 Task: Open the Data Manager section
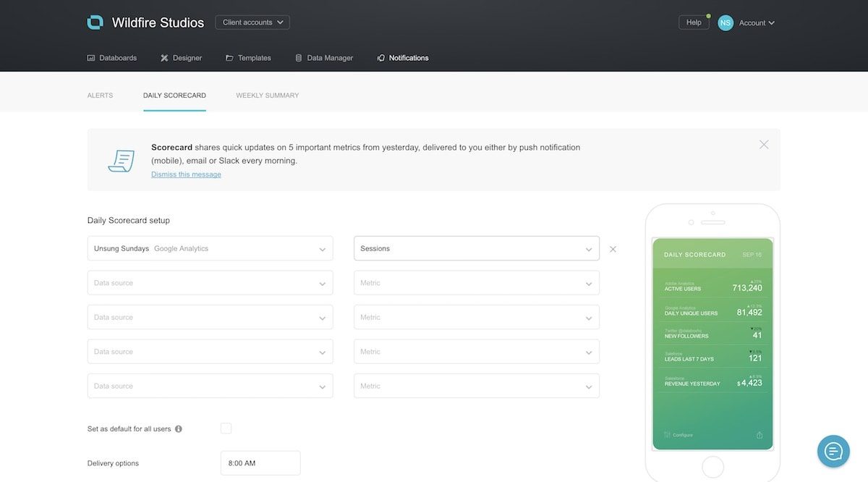(x=324, y=58)
